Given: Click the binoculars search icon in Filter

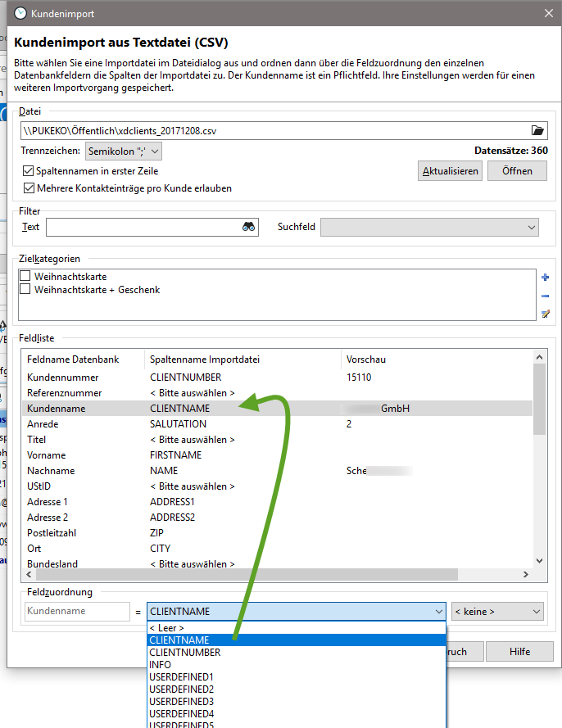Looking at the screenshot, I should coord(249,227).
